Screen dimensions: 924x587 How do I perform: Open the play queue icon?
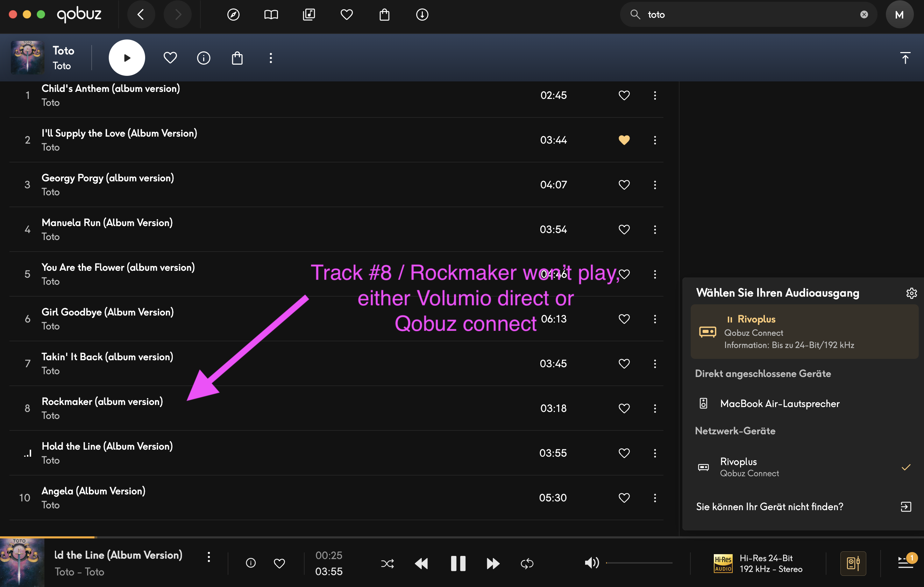tap(906, 563)
